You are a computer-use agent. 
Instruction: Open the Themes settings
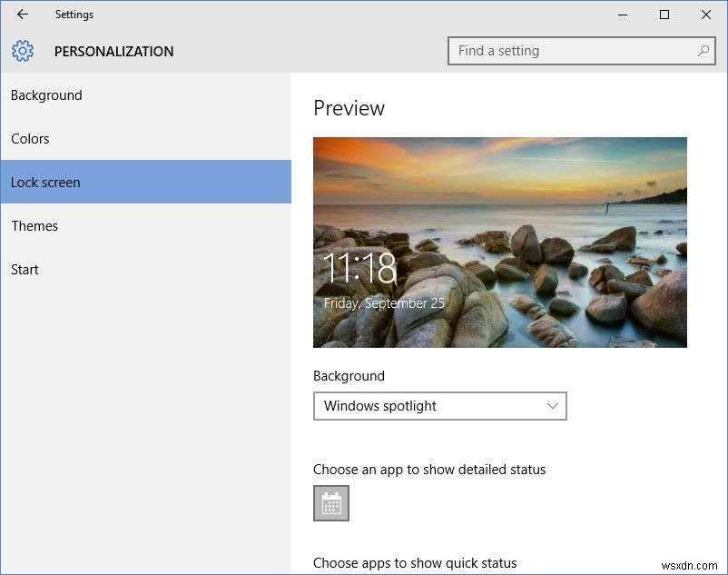click(34, 225)
